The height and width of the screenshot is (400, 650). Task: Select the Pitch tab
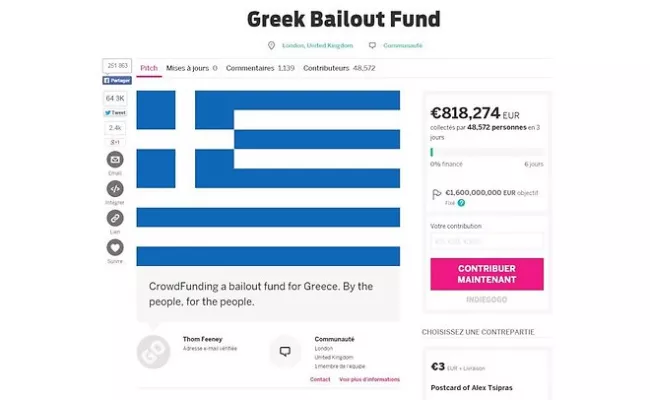tap(149, 68)
